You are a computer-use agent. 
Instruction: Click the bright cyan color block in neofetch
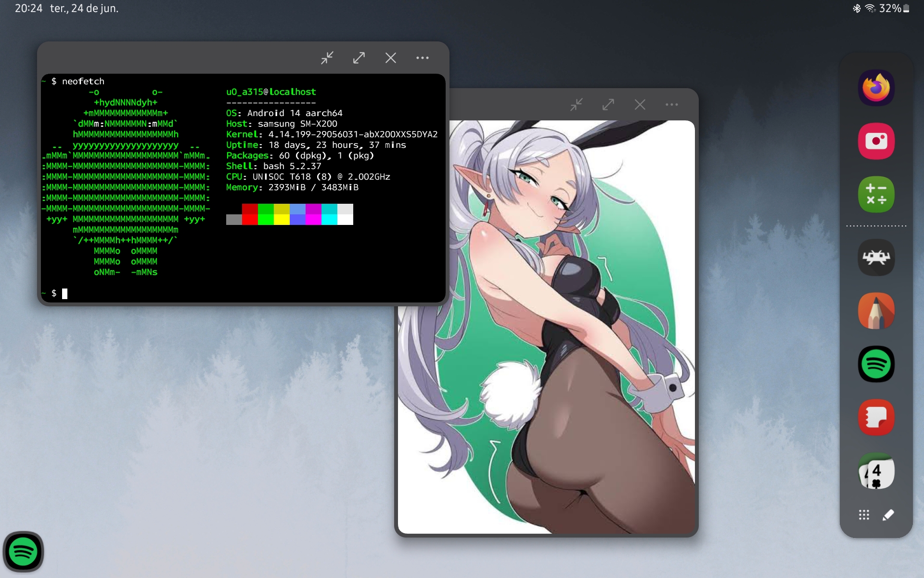click(329, 220)
